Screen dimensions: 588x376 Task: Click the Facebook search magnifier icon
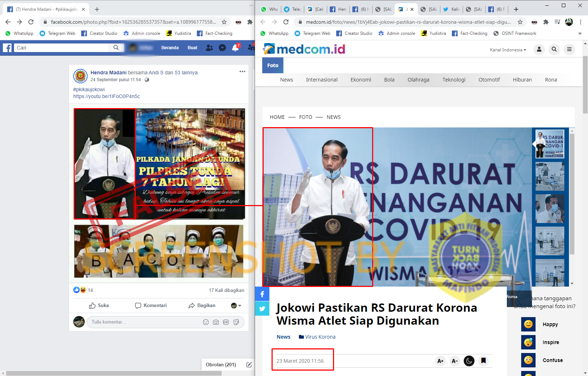(116, 47)
